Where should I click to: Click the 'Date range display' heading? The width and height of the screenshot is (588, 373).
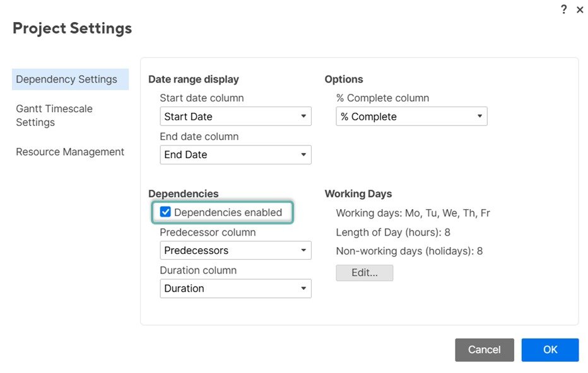[x=194, y=79]
